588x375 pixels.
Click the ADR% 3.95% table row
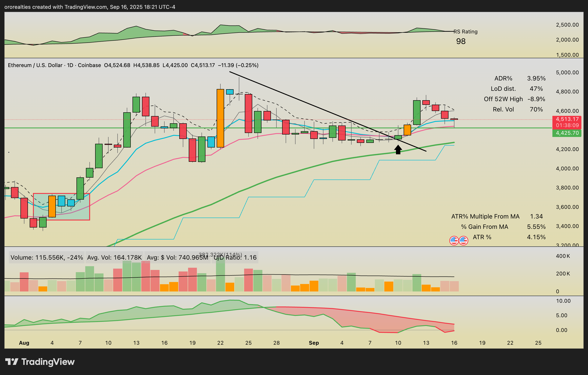point(520,78)
